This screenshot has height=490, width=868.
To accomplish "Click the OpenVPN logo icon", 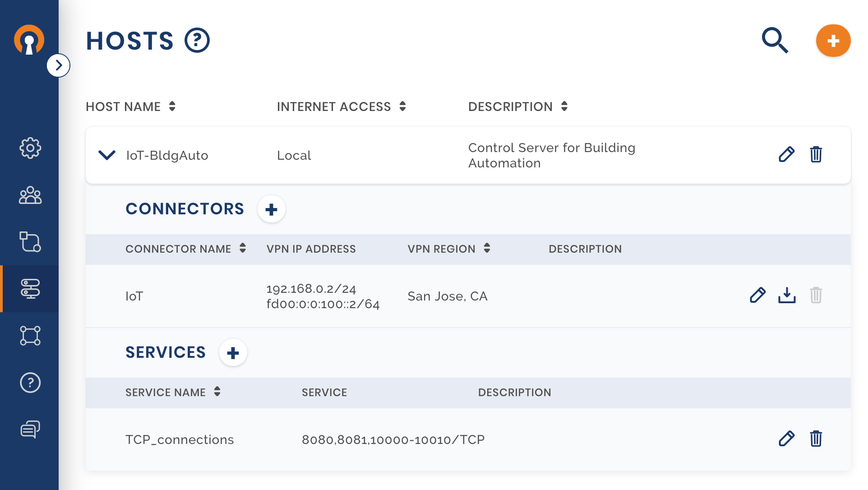I will [x=29, y=40].
